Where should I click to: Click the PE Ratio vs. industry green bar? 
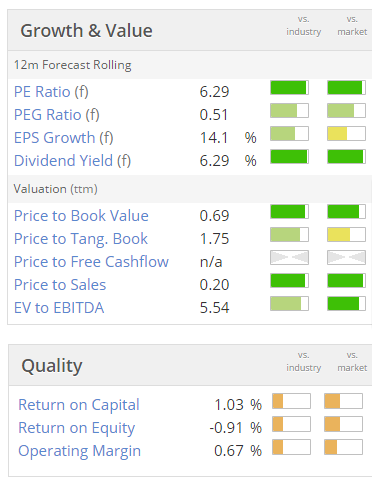pyautogui.click(x=289, y=88)
